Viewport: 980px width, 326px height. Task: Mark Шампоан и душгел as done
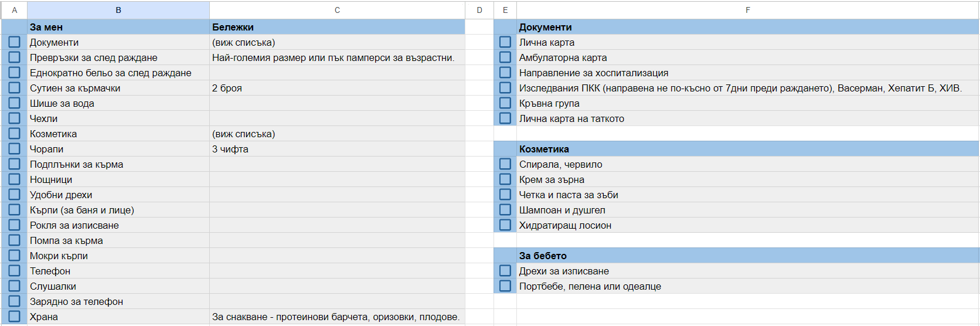(x=505, y=210)
